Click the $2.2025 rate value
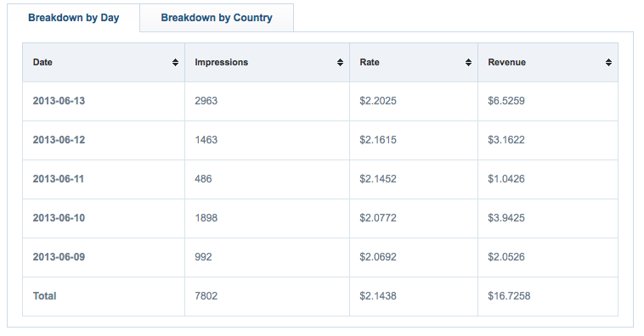644x336 pixels. [378, 101]
